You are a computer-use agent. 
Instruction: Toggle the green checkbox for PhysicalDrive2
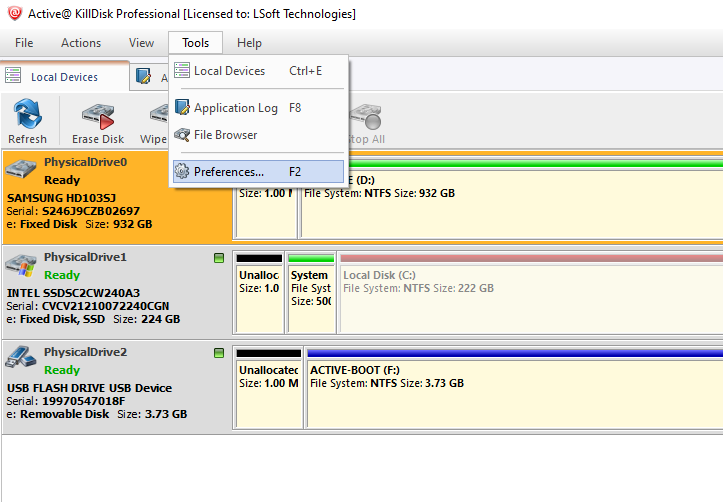coord(219,353)
